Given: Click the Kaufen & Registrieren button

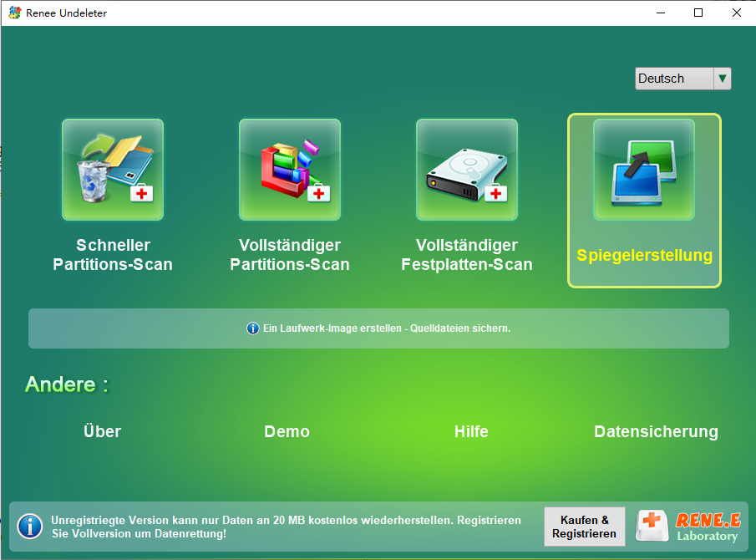Looking at the screenshot, I should [585, 527].
